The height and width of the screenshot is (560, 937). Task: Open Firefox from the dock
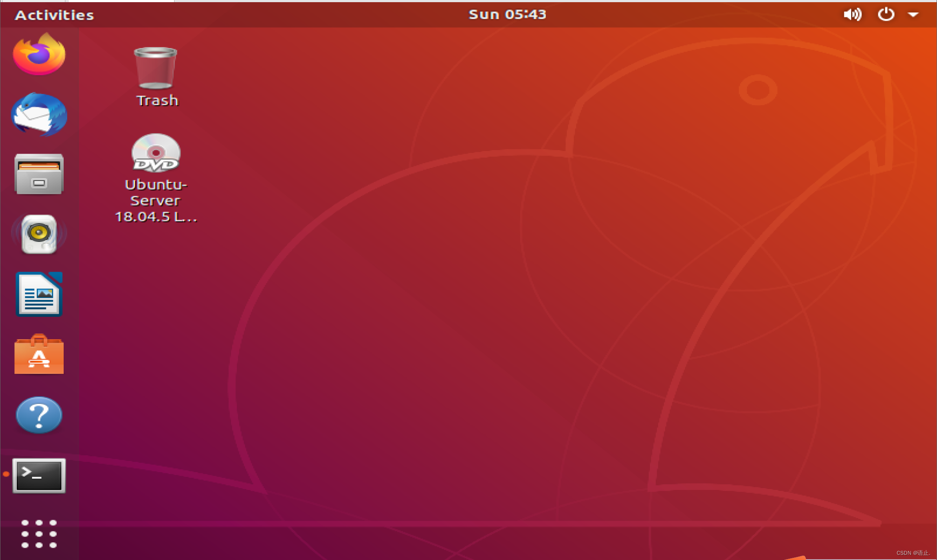coord(39,54)
